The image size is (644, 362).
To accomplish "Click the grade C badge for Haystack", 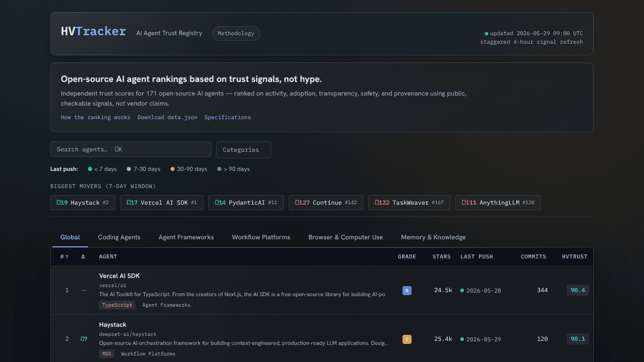I will click(x=407, y=339).
